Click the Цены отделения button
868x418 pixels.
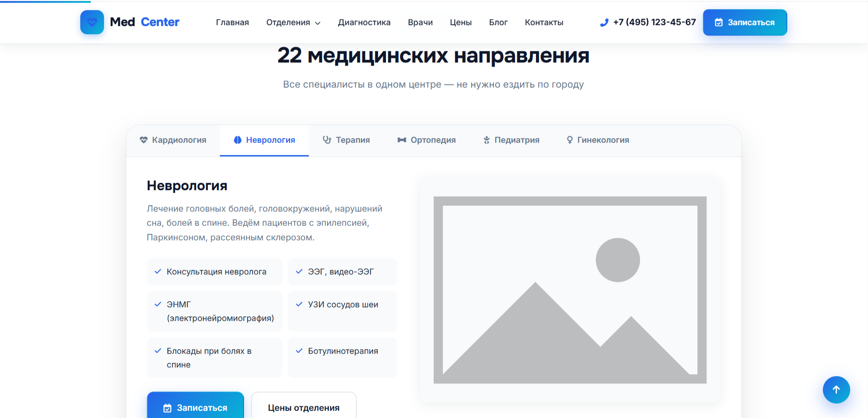[x=304, y=405]
